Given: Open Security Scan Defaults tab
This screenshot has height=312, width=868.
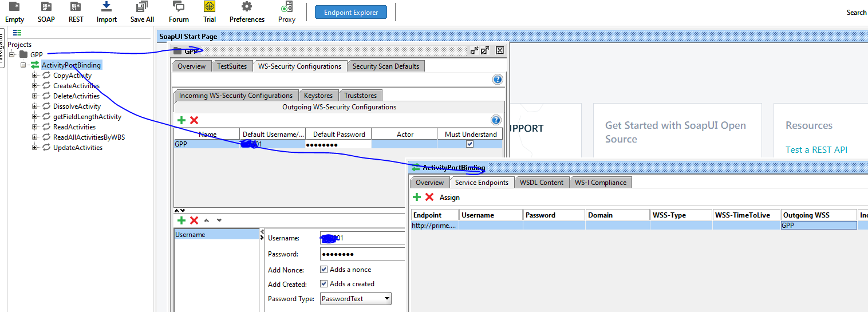Looking at the screenshot, I should (x=386, y=66).
